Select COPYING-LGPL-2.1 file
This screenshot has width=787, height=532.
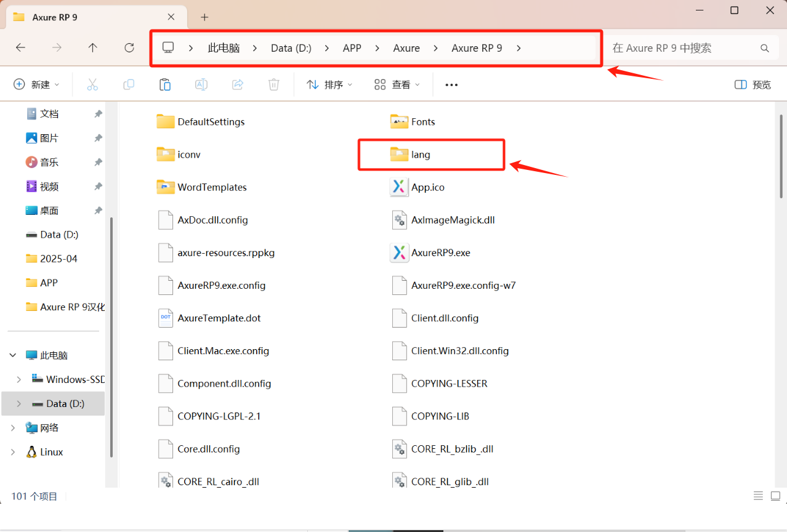point(209,416)
